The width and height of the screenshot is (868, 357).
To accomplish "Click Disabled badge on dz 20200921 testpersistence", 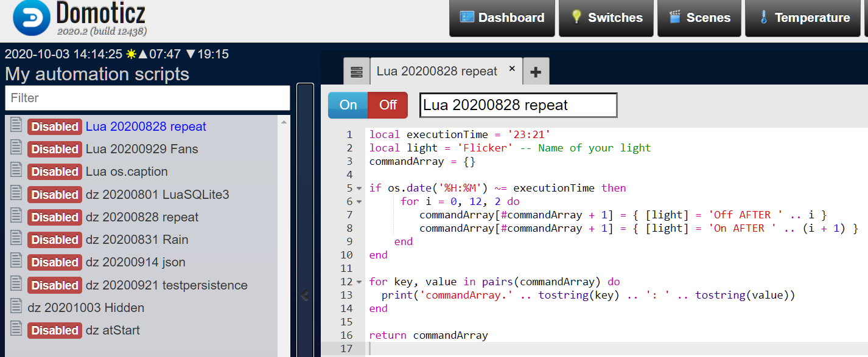I will [x=55, y=285].
